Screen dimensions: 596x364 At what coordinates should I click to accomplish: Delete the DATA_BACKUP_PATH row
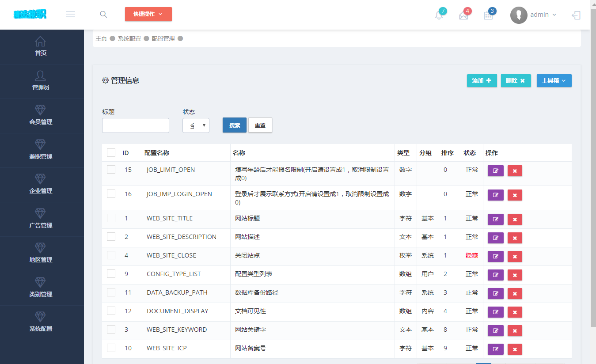515,293
